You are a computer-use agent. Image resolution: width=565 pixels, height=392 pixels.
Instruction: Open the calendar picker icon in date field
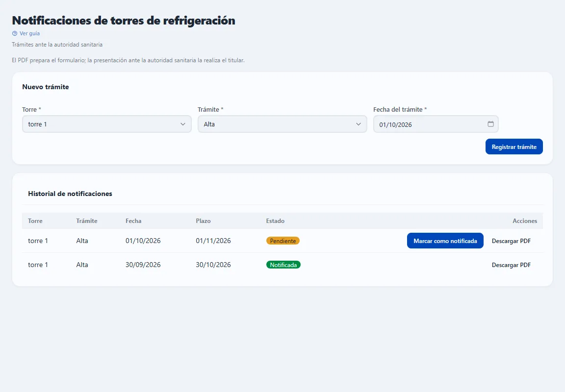coord(490,124)
